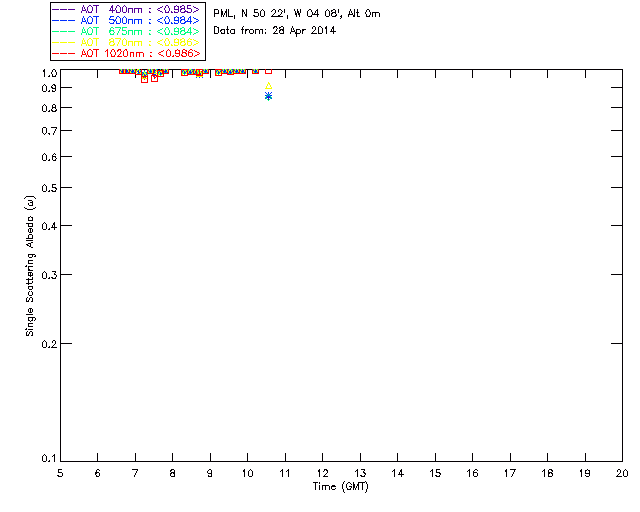Screen dimensions: 640x512
Task: Click the yellow triangle data point near 0.9
Action: click(268, 86)
